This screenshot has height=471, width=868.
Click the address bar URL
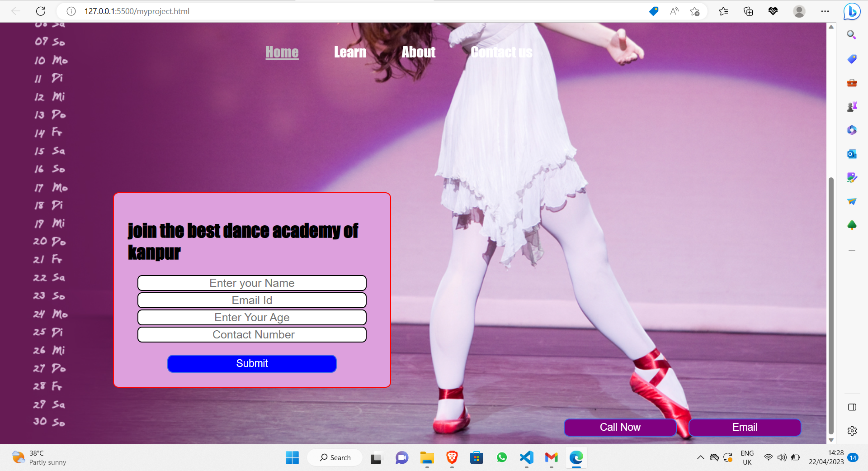pos(137,11)
